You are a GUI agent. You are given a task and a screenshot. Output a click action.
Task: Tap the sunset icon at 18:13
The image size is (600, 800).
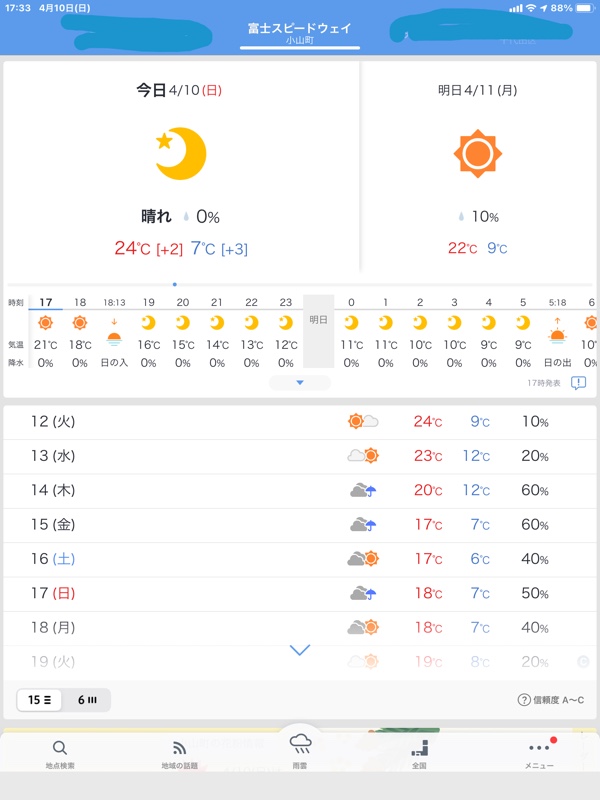[114, 332]
